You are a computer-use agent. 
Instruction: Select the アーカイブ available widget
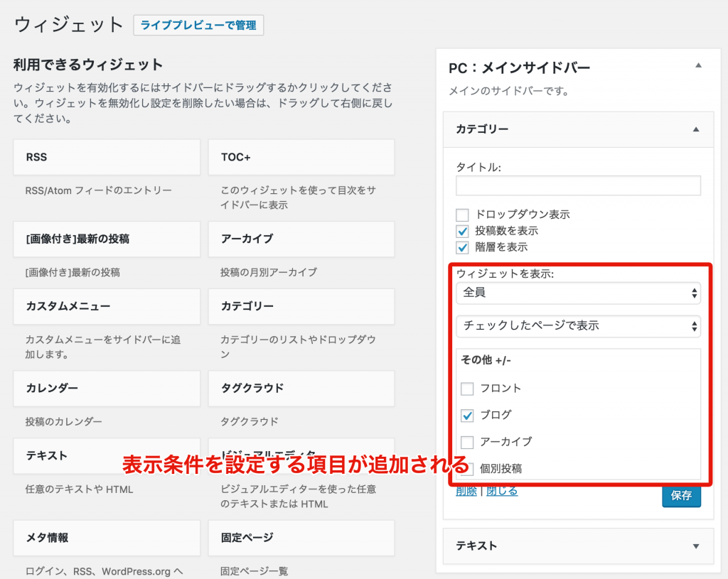point(301,239)
